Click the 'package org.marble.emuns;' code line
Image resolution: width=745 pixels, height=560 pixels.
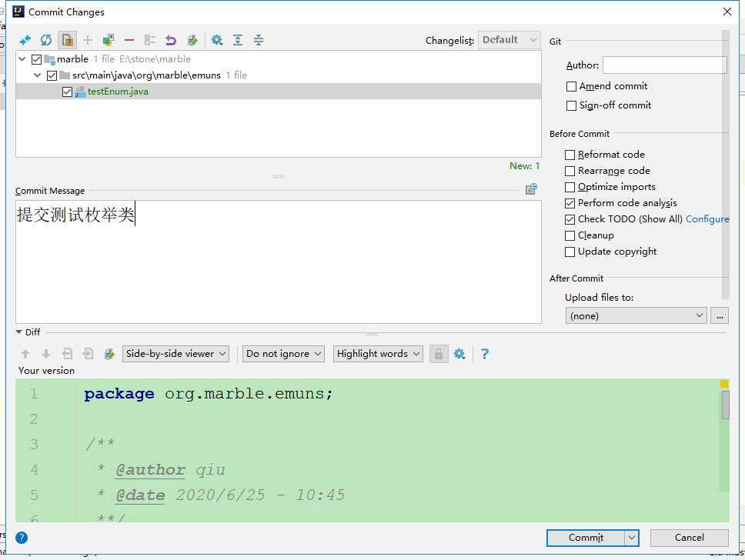pyautogui.click(x=208, y=394)
